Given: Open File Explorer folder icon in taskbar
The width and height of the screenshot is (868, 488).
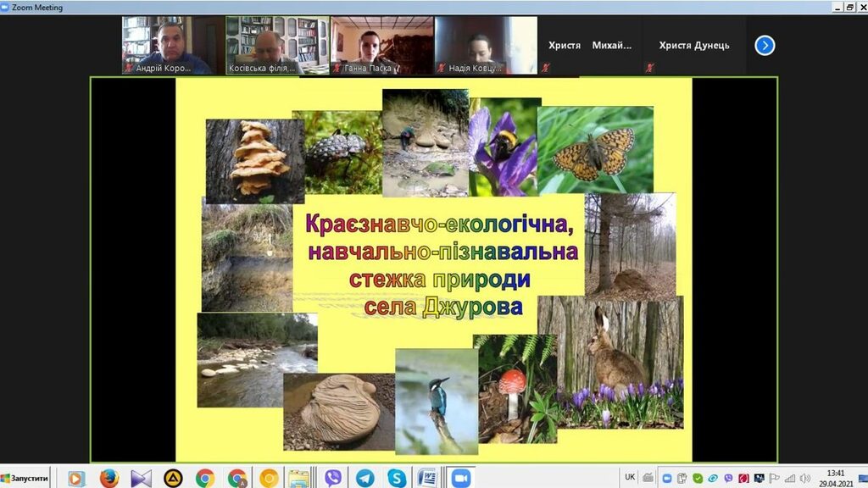Looking at the screenshot, I should (x=300, y=479).
